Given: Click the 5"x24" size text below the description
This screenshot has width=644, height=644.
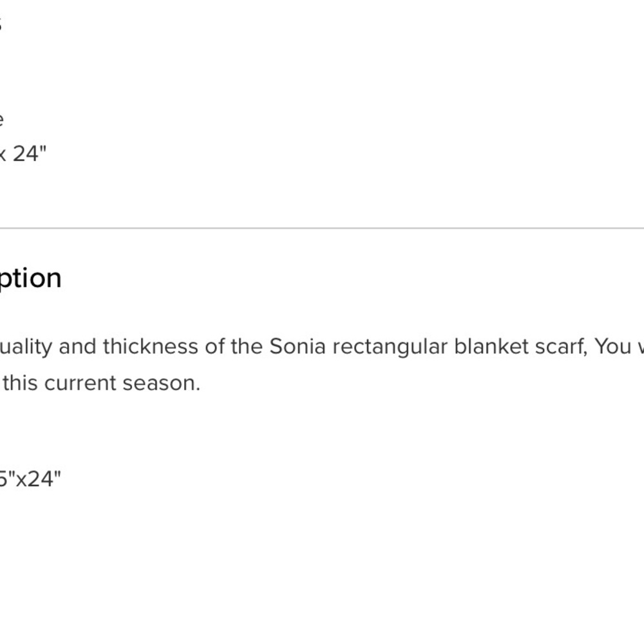Looking at the screenshot, I should click(x=30, y=479).
